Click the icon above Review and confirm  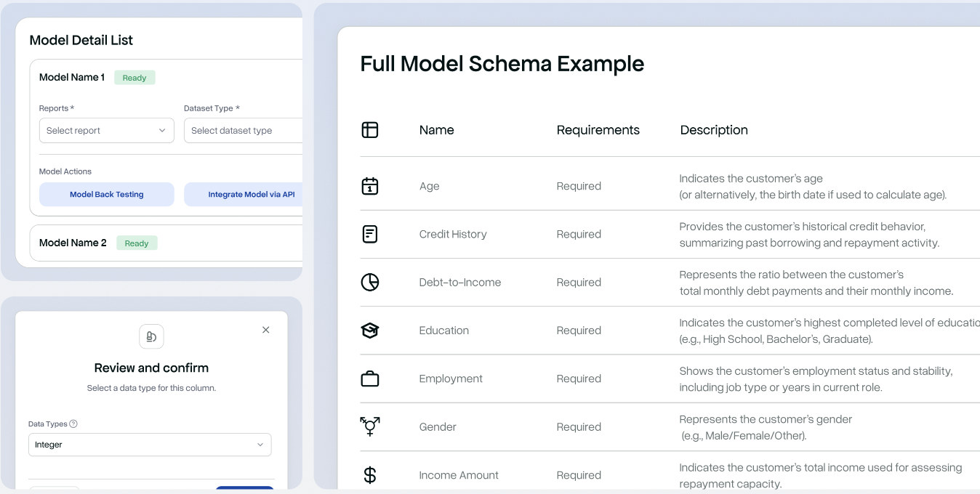coord(151,336)
